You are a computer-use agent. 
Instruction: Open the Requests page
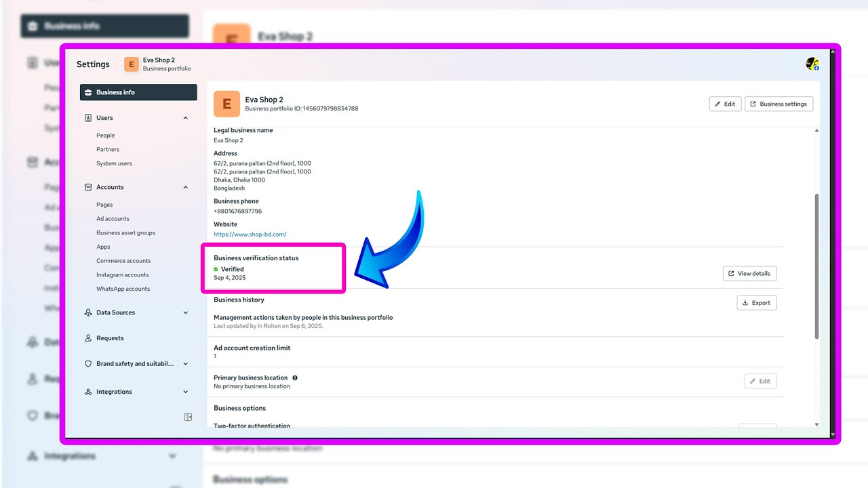point(110,338)
